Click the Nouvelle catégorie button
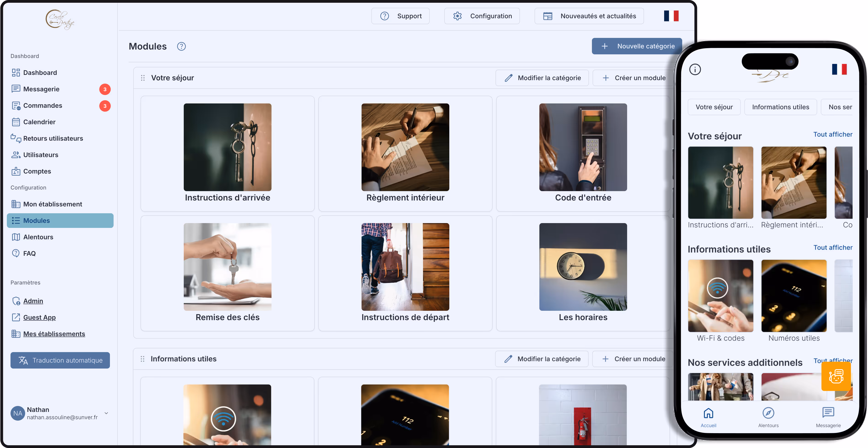868x448 pixels. [637, 46]
